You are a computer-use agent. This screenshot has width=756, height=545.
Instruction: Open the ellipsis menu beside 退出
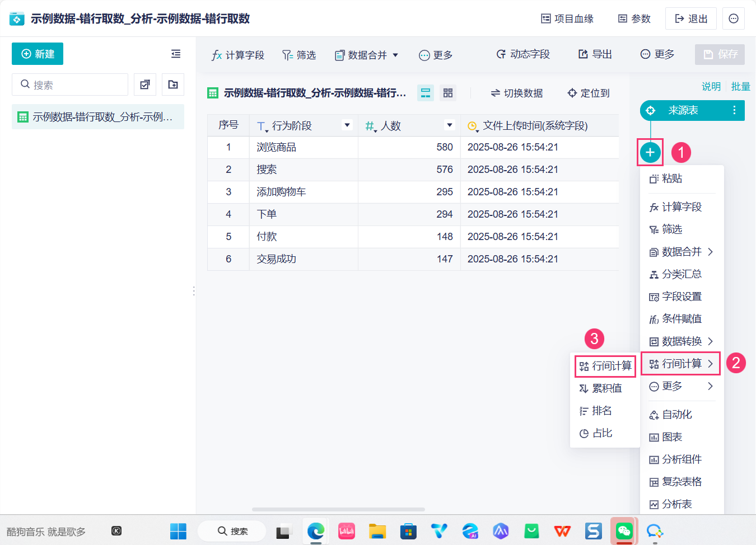[x=734, y=18]
